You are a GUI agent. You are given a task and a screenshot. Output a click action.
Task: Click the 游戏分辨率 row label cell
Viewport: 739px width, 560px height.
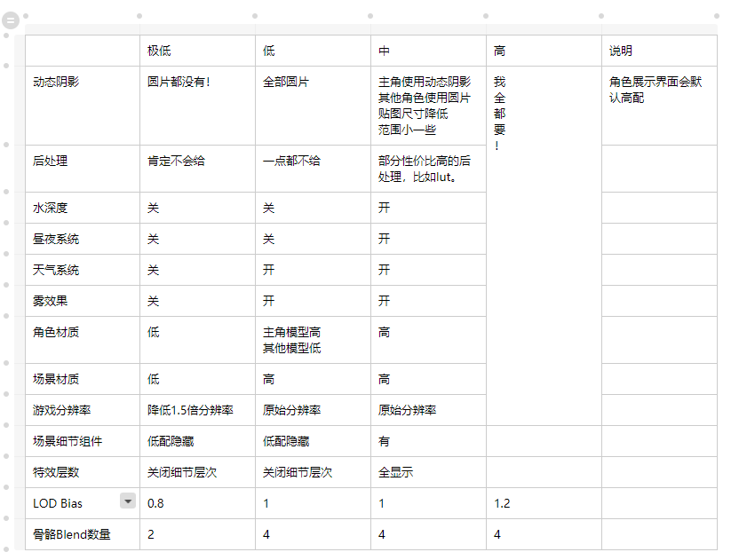(x=83, y=410)
